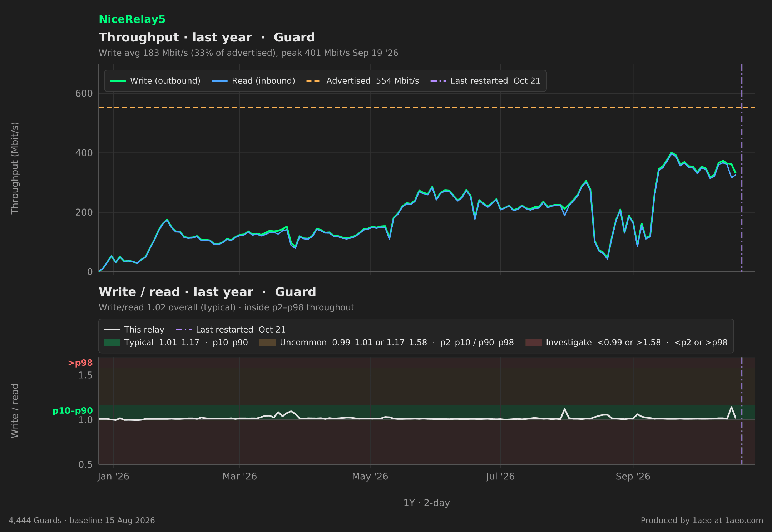
Task: Click the 'Write / read' y-axis title
Action: (x=15, y=411)
